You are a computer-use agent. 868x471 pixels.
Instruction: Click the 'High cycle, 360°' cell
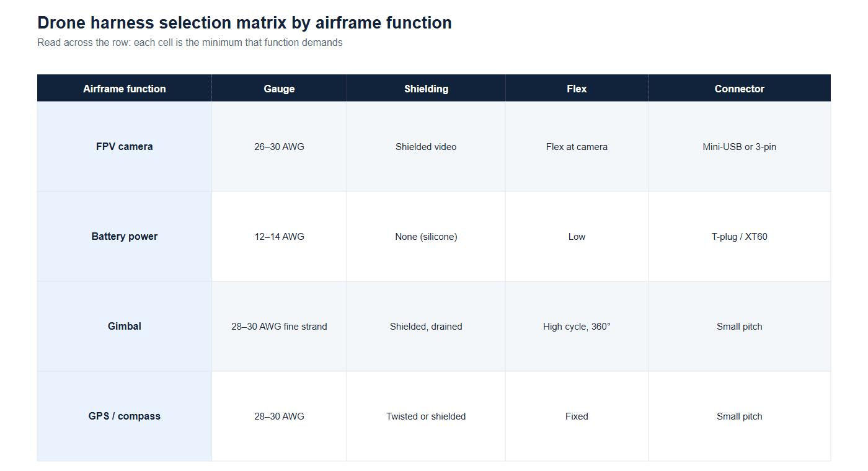[577, 327]
